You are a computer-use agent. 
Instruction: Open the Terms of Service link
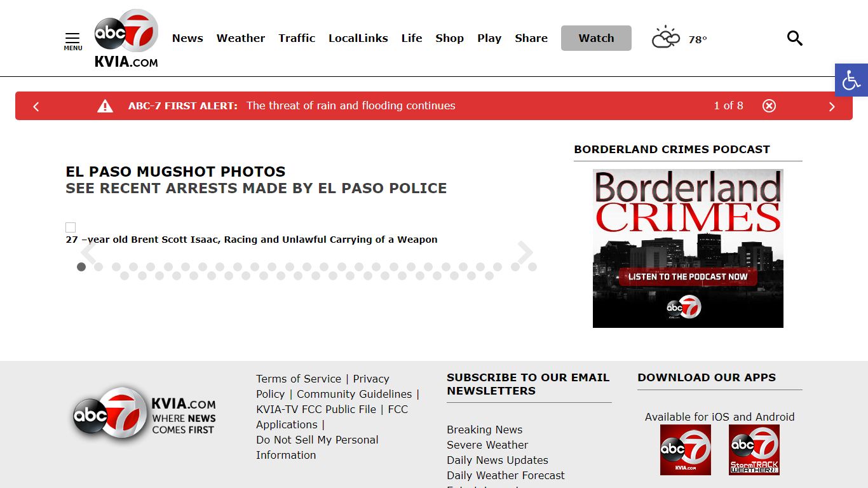point(299,379)
